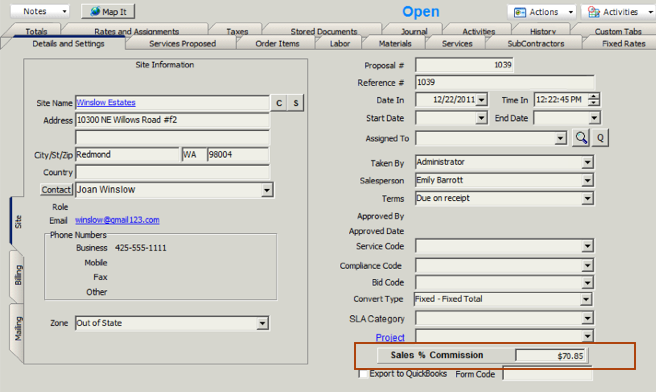
Task: Switch to the Services tab
Action: click(x=457, y=44)
